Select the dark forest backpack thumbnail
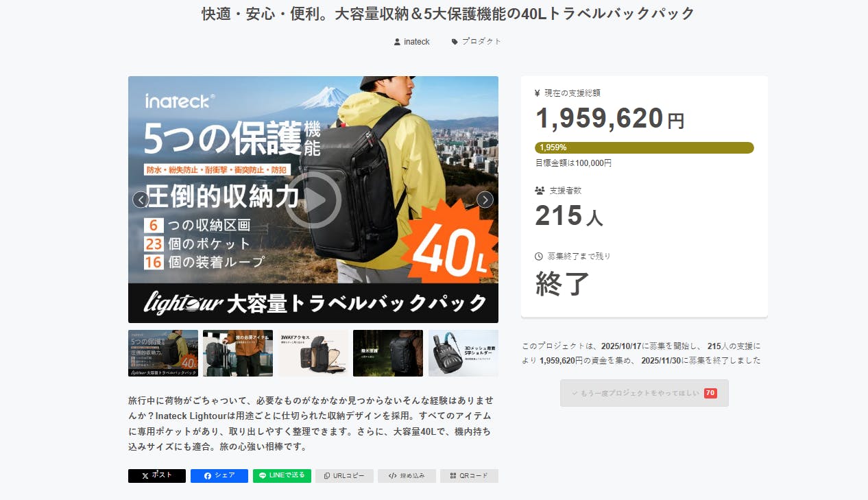 pyautogui.click(x=388, y=353)
